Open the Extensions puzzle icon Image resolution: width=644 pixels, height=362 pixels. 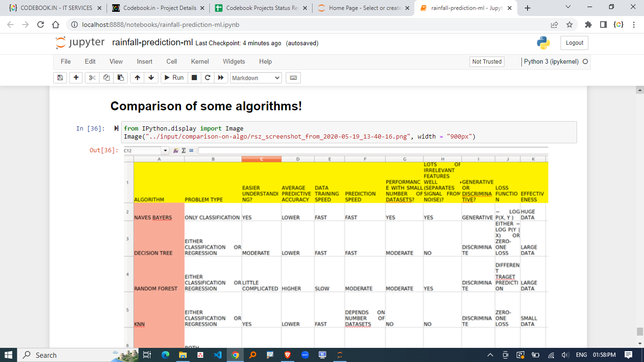(x=588, y=25)
